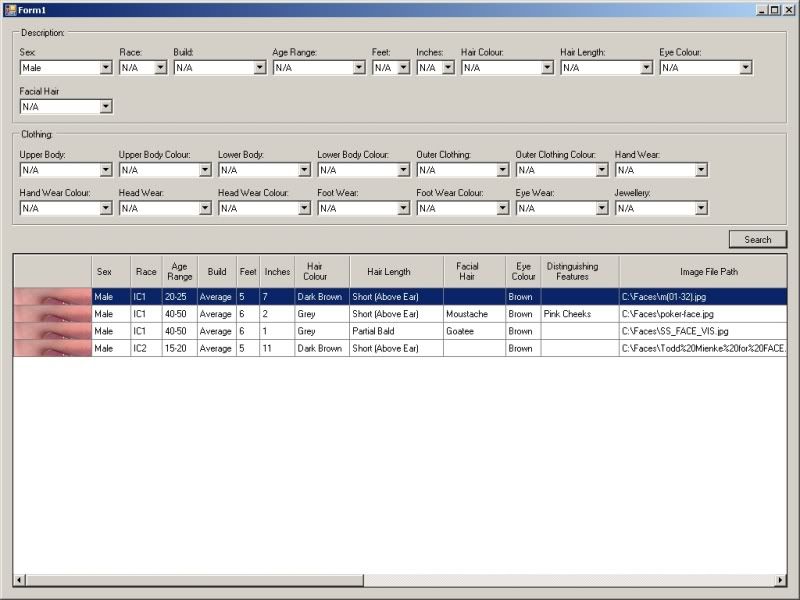800x600 pixels.
Task: Click thumbnail of the Goatee record
Action: click(x=53, y=331)
